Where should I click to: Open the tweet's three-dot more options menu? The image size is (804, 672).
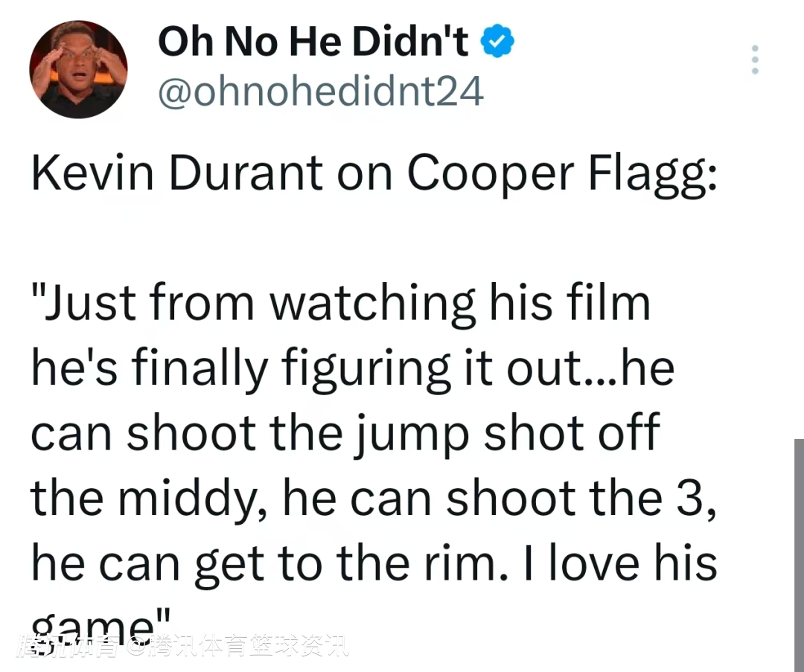point(755,59)
